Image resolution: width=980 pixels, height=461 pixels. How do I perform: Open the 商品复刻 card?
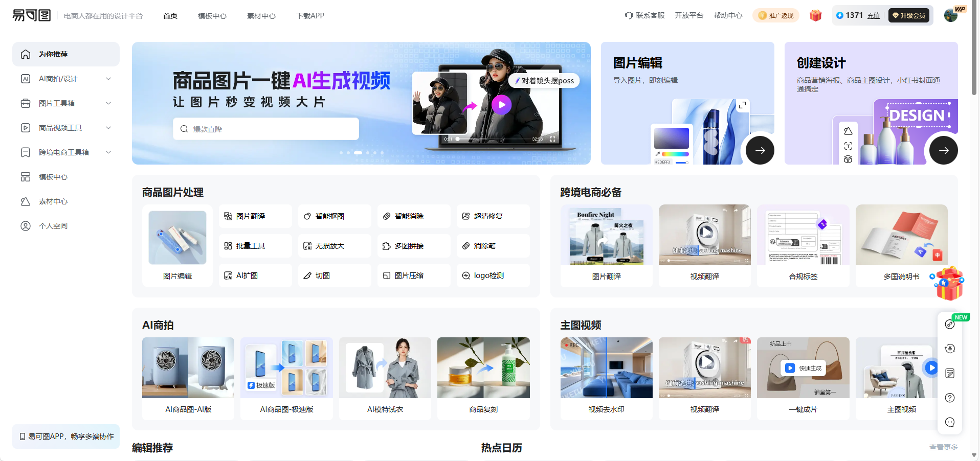[483, 379]
